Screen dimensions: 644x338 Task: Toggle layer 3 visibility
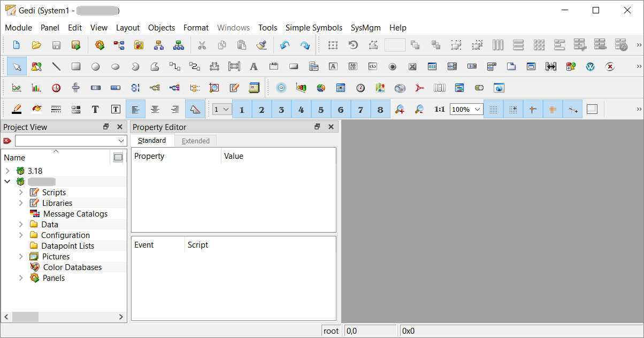click(281, 109)
